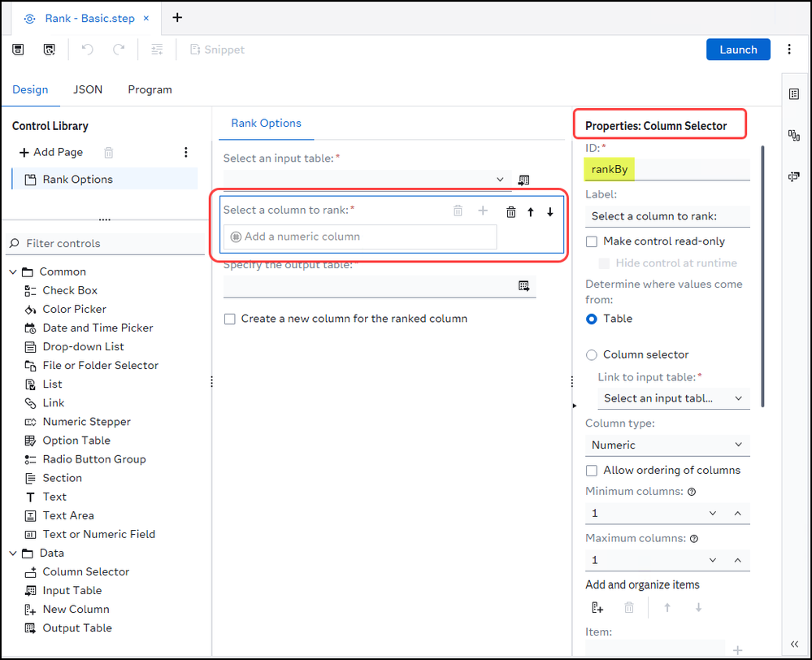Delete the column selector control
The width and height of the screenshot is (812, 660).
[x=511, y=211]
